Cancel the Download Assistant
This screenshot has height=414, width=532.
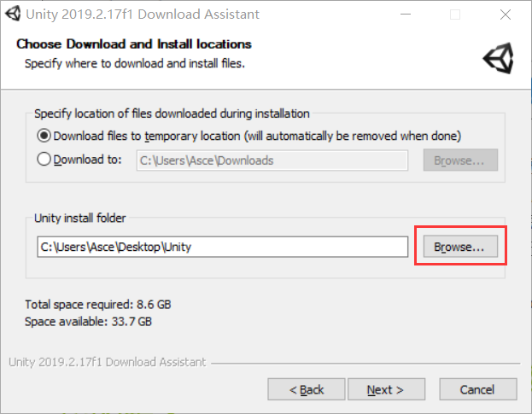(x=478, y=389)
